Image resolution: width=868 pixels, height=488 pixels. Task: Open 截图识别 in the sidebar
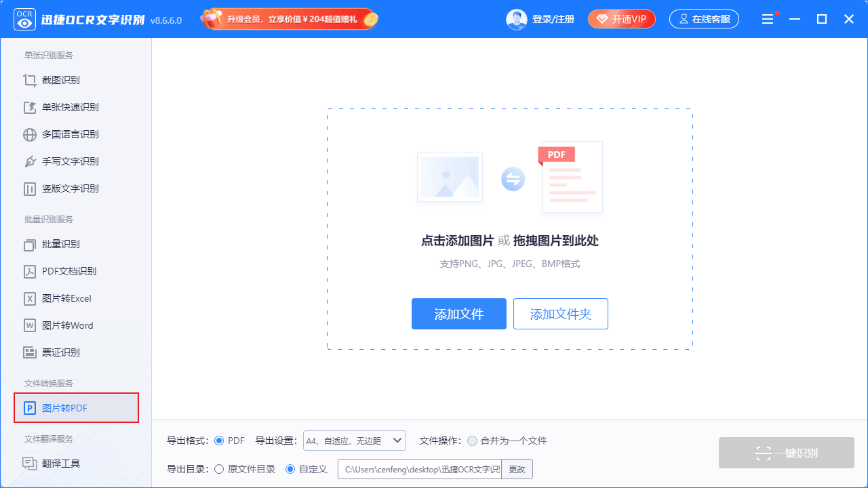pyautogui.click(x=76, y=80)
